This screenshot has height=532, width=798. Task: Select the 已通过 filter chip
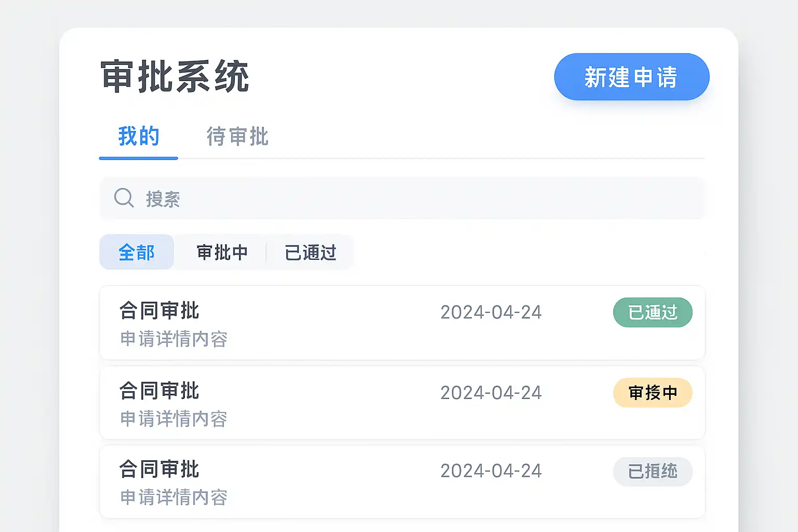tap(310, 252)
